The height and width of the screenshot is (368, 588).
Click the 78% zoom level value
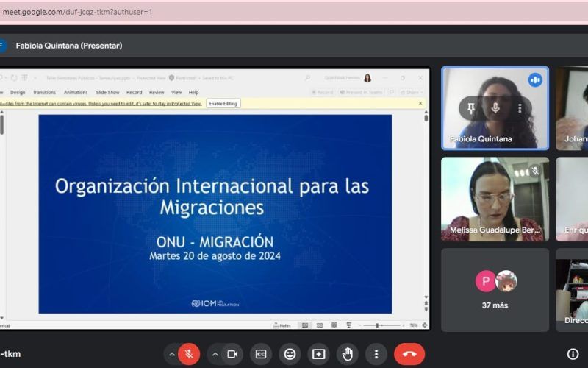(x=413, y=325)
